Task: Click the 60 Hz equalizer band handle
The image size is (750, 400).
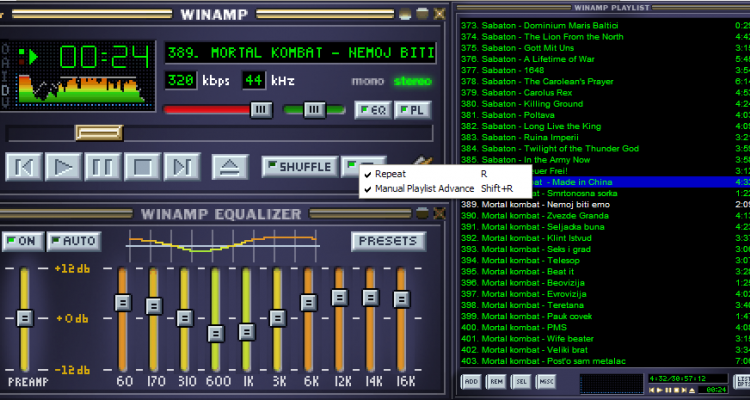Action: pyautogui.click(x=123, y=302)
